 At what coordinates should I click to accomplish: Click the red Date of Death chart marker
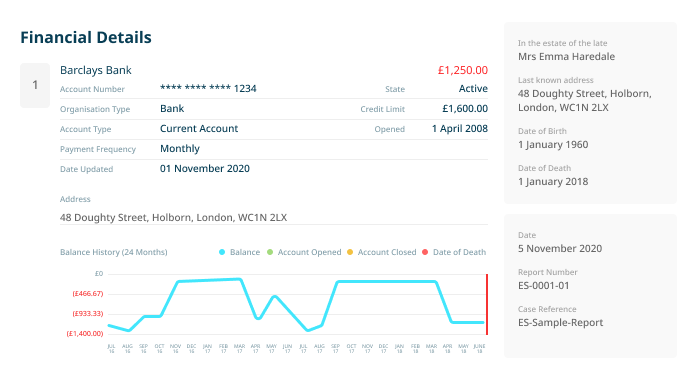click(x=487, y=304)
